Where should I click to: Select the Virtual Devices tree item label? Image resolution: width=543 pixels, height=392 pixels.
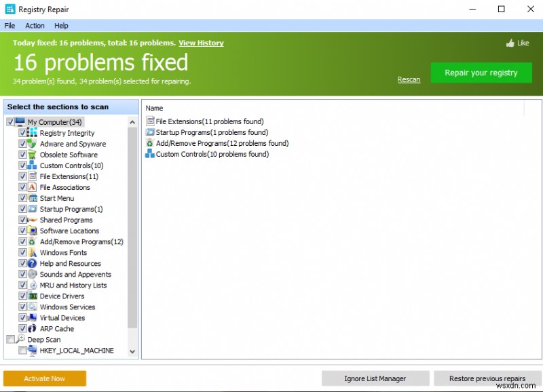tap(62, 317)
